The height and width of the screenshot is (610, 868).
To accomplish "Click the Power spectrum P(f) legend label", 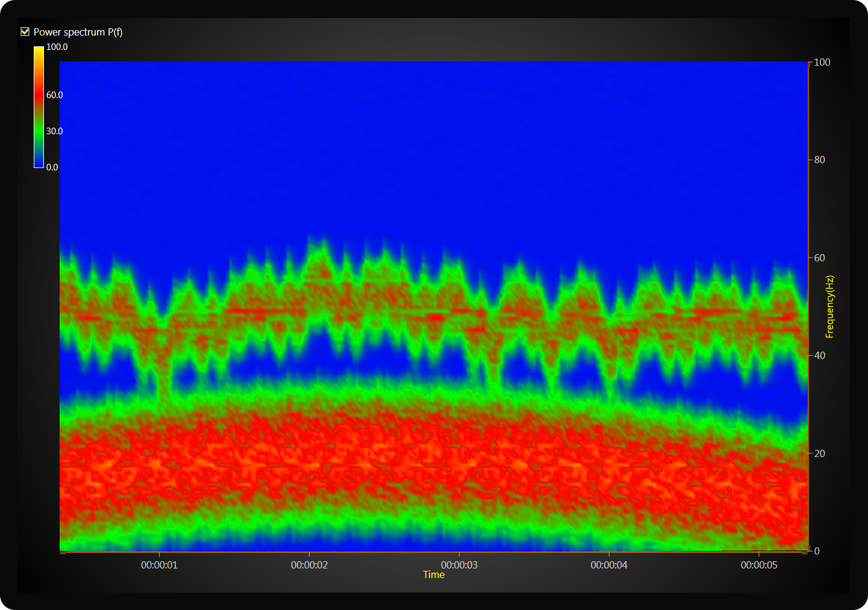I will click(x=78, y=32).
